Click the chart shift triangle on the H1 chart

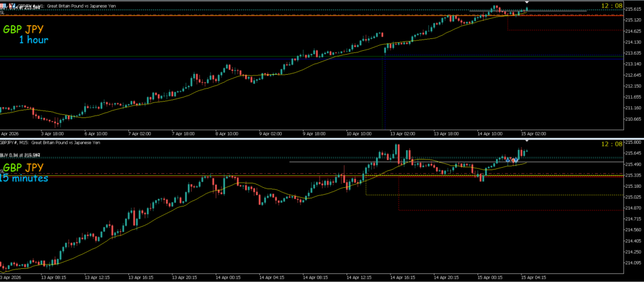click(x=527, y=3)
